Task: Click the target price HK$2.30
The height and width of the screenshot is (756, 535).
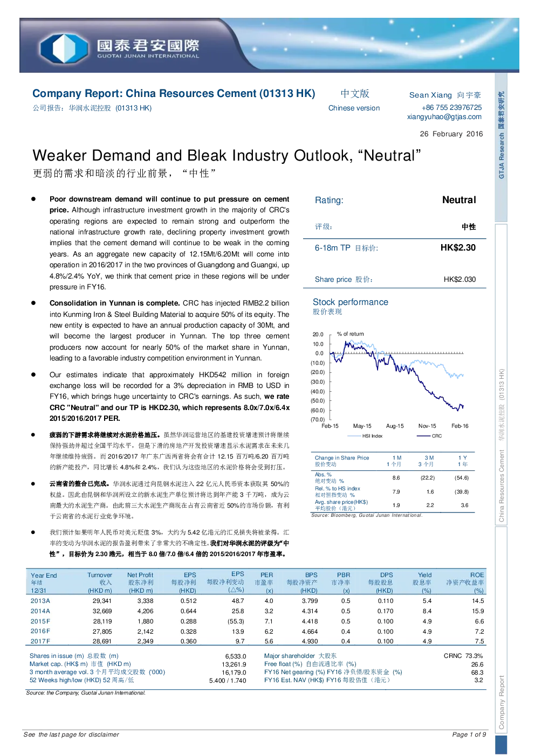Action: click(x=458, y=247)
